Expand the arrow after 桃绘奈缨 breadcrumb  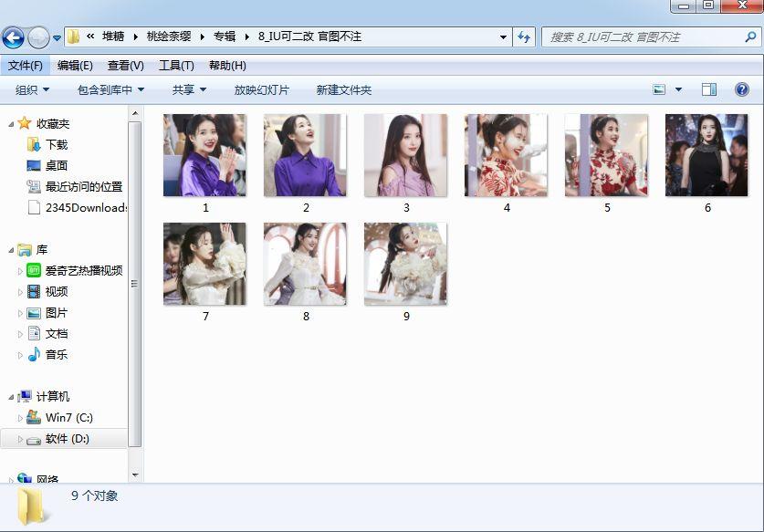[x=203, y=37]
